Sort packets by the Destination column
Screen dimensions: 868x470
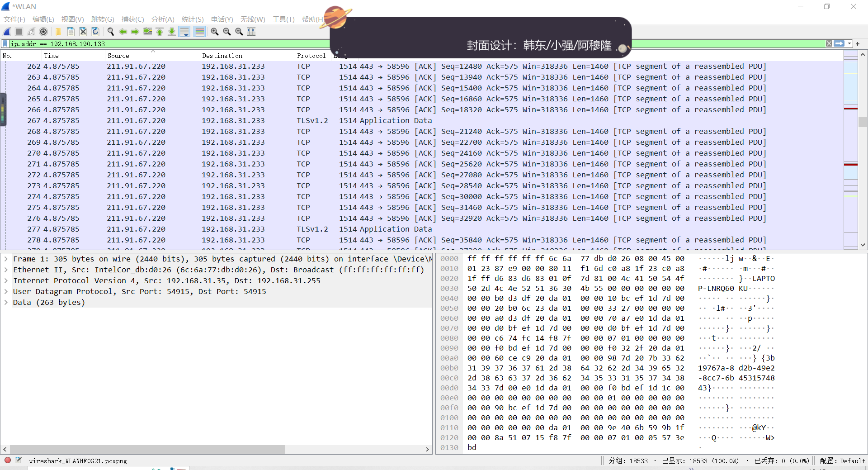[x=247, y=56]
